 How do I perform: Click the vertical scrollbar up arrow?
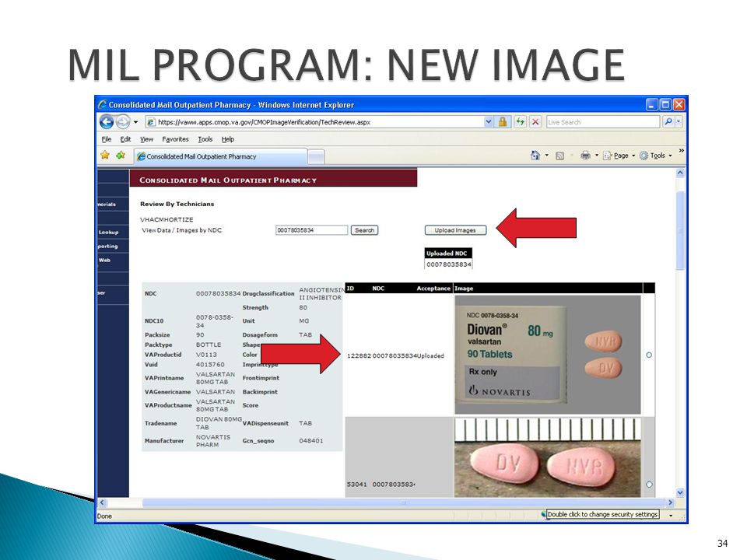(x=680, y=173)
